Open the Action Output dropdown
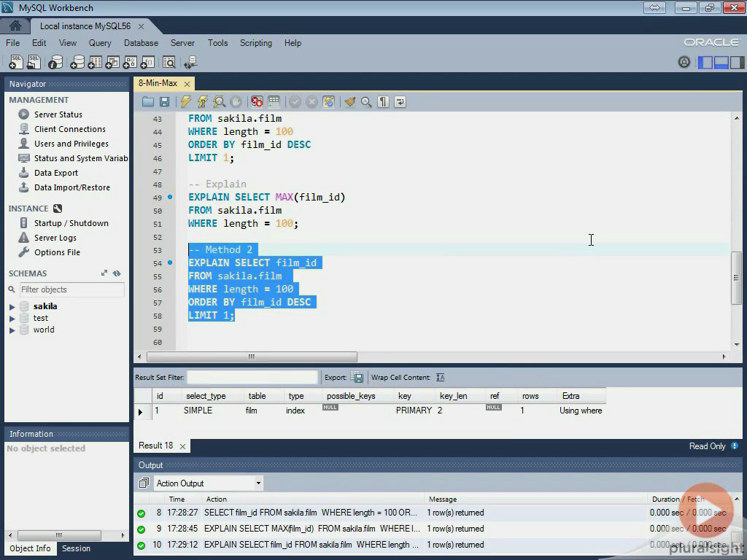 coord(209,483)
